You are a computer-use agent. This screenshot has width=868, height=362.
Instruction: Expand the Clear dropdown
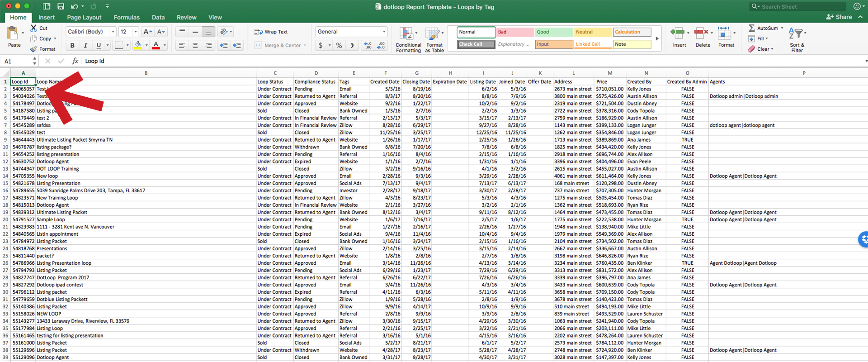click(x=772, y=49)
